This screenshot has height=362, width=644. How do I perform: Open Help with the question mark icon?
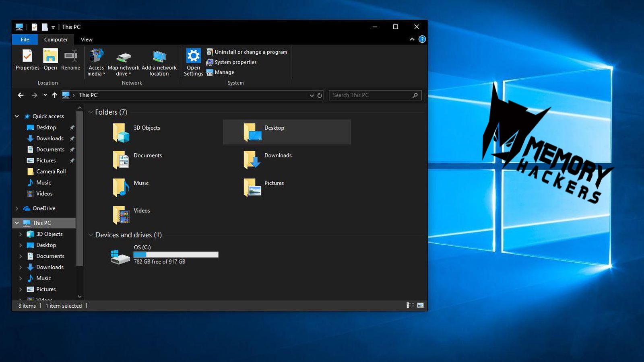tap(422, 39)
